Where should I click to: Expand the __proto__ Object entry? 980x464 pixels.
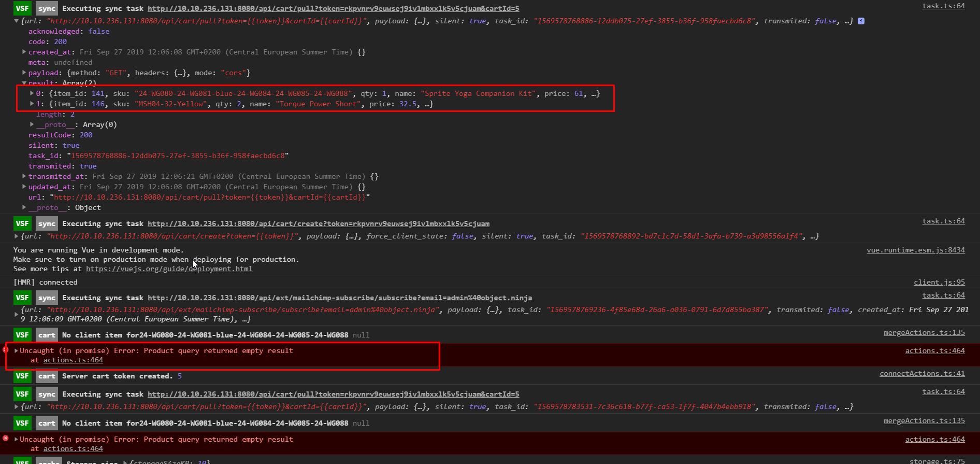click(x=24, y=207)
